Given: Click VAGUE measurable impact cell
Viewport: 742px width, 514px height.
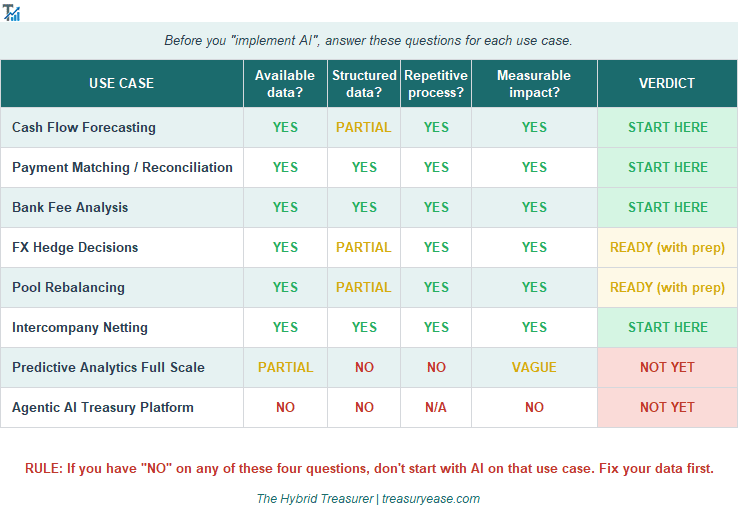Looking at the screenshot, I should click(x=534, y=367).
